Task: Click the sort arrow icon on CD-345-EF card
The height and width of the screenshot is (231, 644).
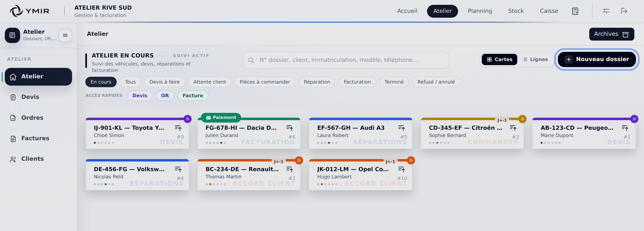Action: click(x=513, y=128)
